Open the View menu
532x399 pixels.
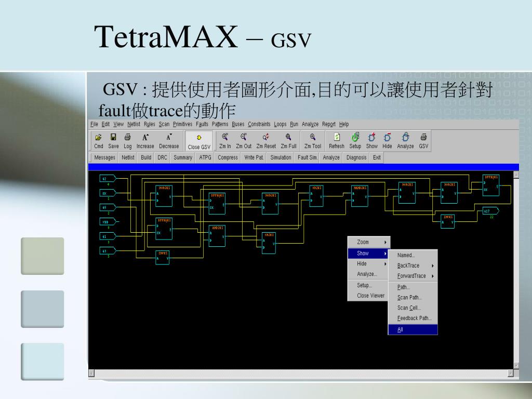click(x=118, y=124)
